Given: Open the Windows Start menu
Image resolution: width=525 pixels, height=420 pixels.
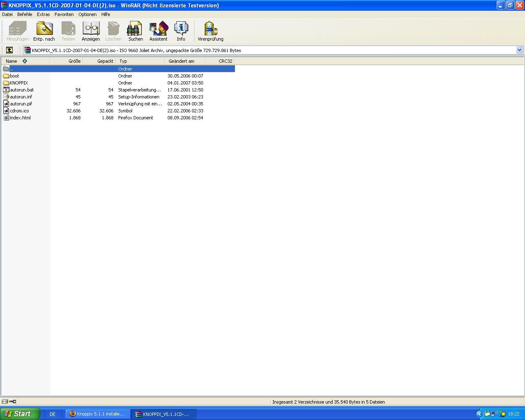Looking at the screenshot, I should (x=20, y=414).
